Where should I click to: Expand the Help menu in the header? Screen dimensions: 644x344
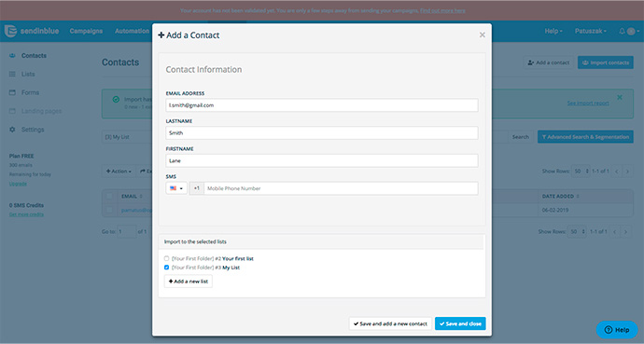(553, 31)
